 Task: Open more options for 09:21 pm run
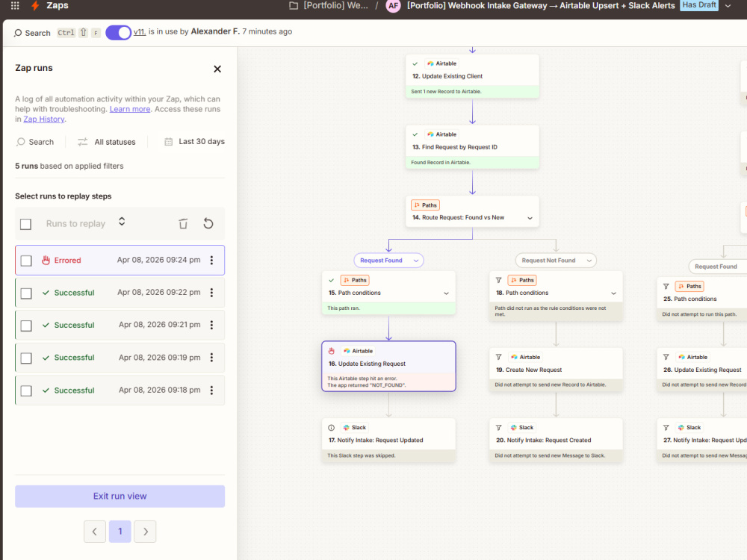click(211, 325)
